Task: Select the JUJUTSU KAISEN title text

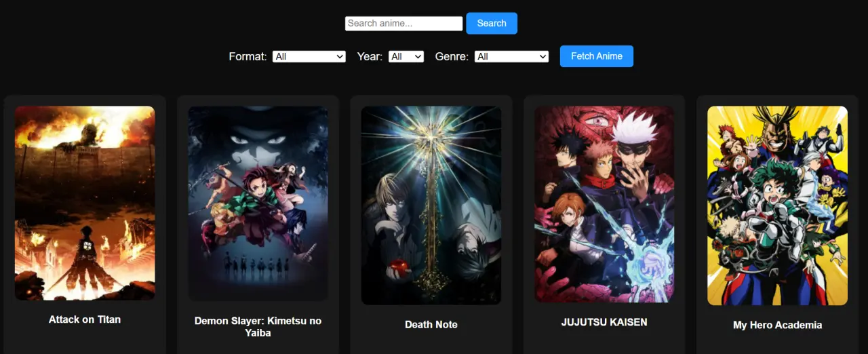Action: click(x=604, y=322)
